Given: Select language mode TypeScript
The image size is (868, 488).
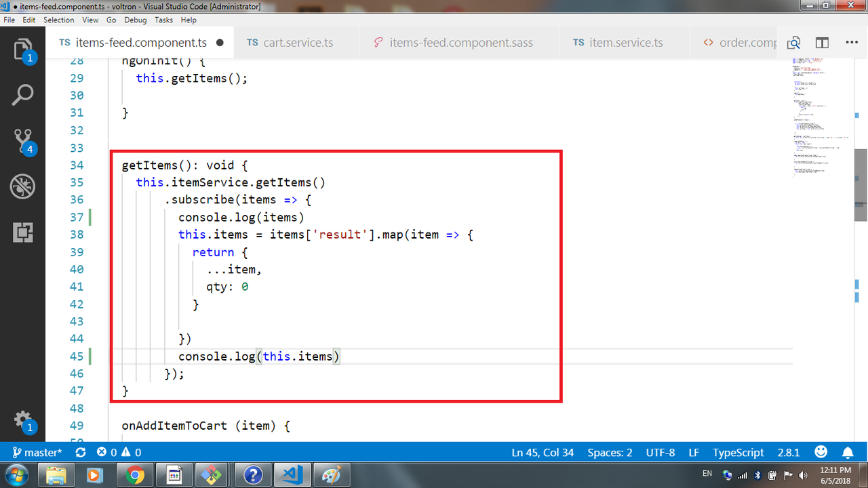Looking at the screenshot, I should pyautogui.click(x=738, y=452).
